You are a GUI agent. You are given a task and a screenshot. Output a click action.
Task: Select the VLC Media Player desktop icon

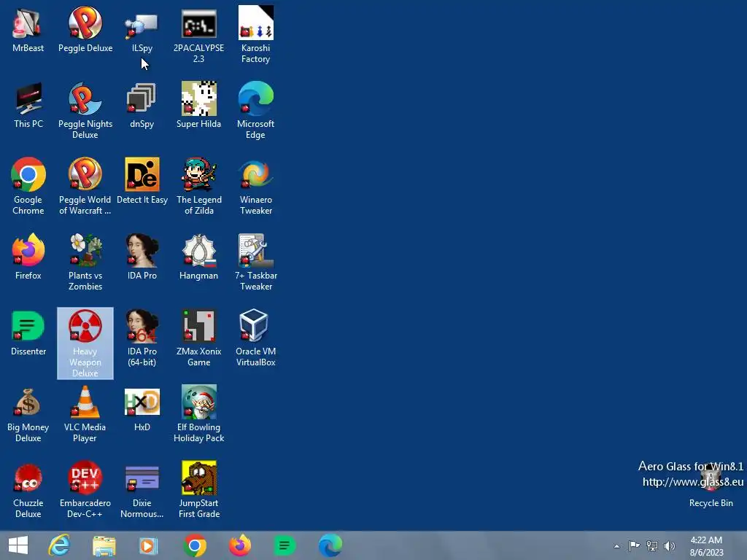click(85, 413)
